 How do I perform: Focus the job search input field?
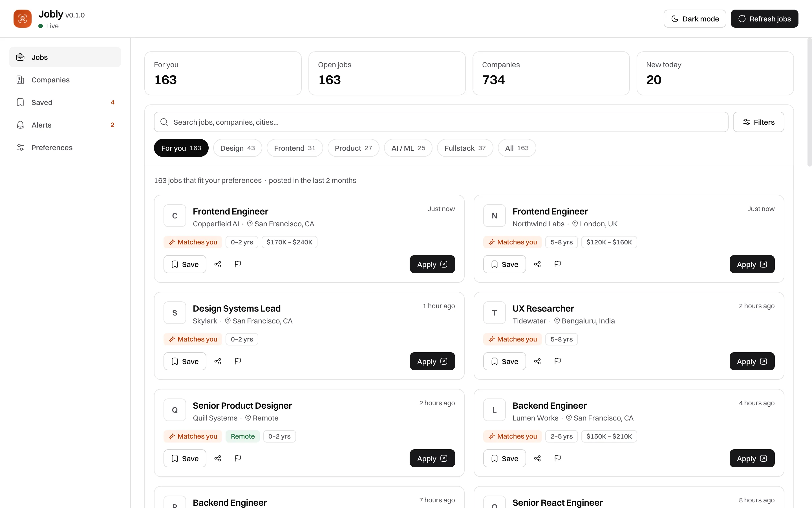point(441,122)
